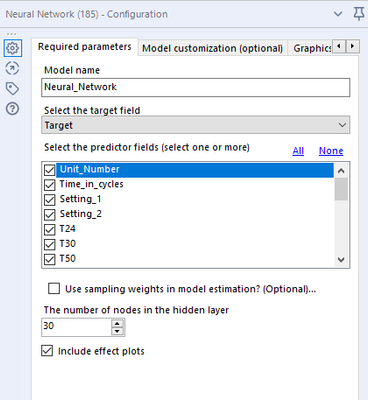
Task: Click the Model name text field
Action: tap(196, 87)
